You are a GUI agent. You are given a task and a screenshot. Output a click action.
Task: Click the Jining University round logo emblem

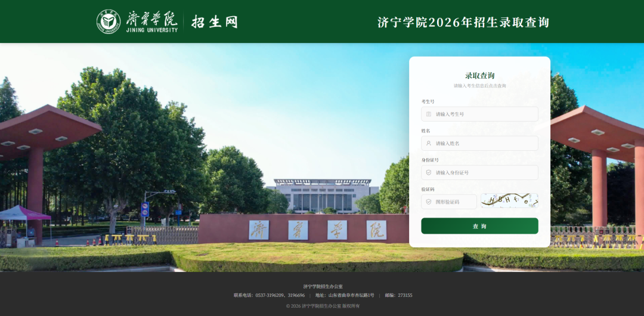(109, 21)
